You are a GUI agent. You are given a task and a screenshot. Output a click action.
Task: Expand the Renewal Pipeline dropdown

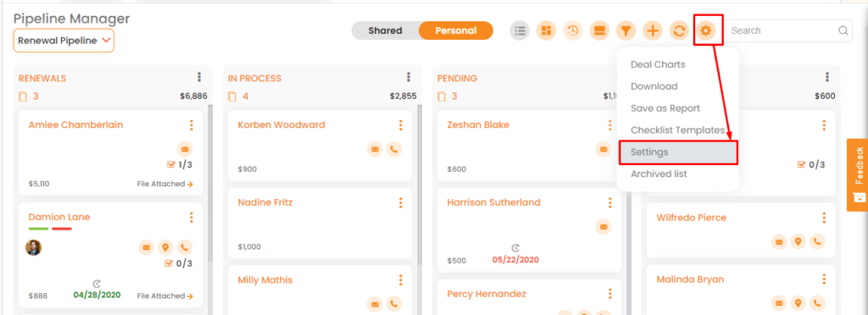coord(64,41)
